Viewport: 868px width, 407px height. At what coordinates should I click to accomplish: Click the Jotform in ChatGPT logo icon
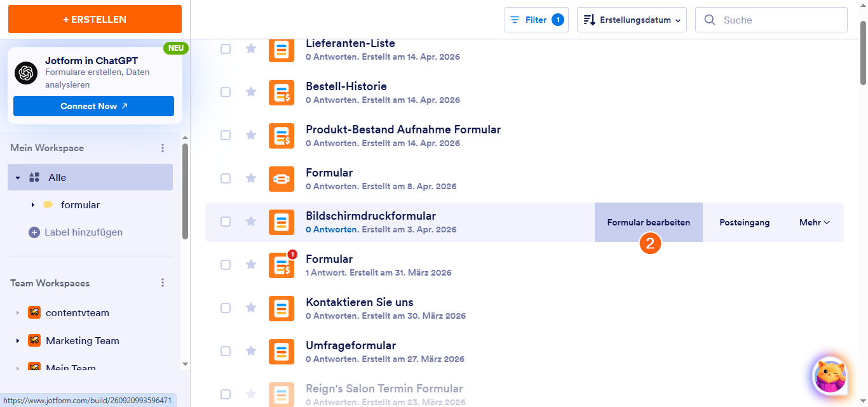[x=25, y=72]
